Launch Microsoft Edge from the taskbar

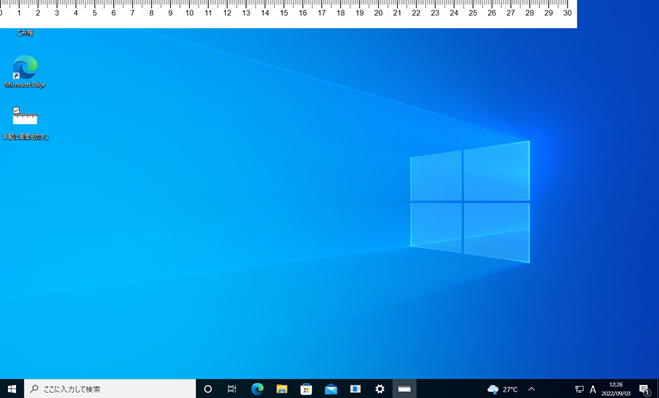[257, 389]
